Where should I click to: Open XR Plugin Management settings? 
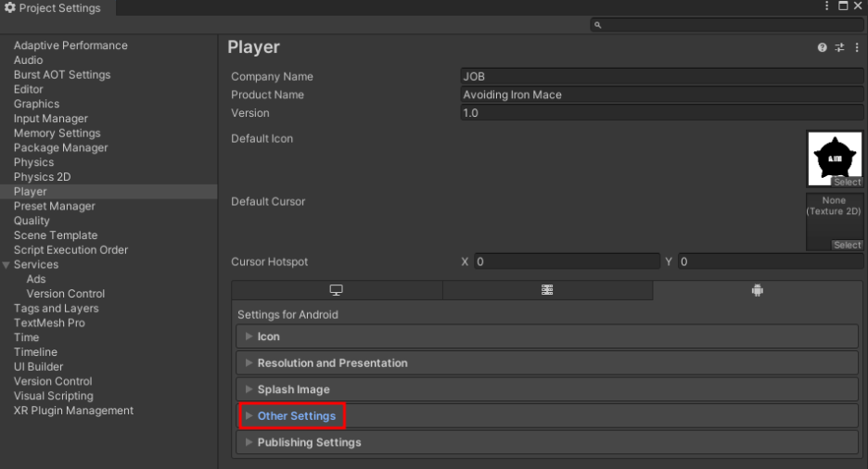(73, 411)
